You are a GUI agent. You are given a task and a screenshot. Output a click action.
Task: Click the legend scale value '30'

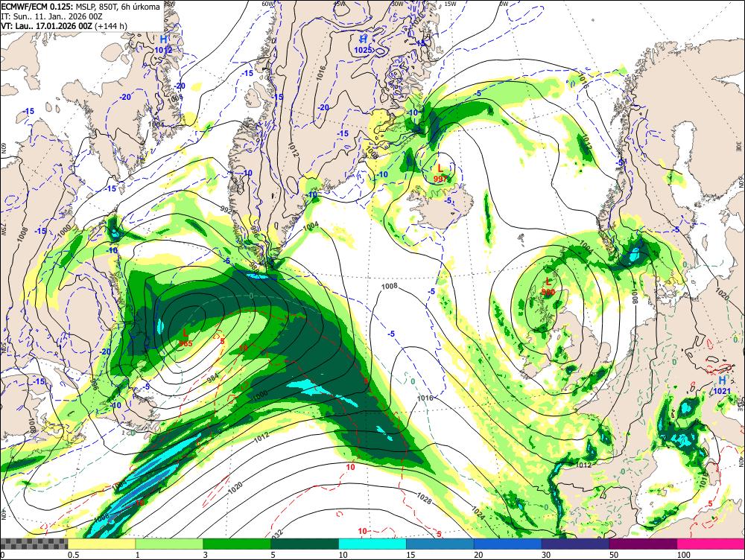coord(546,555)
